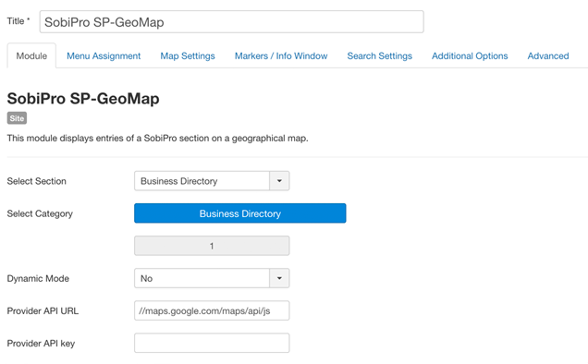Click the blue Business Directory category button
Image resolution: width=588 pixels, height=364 pixels.
tap(240, 213)
